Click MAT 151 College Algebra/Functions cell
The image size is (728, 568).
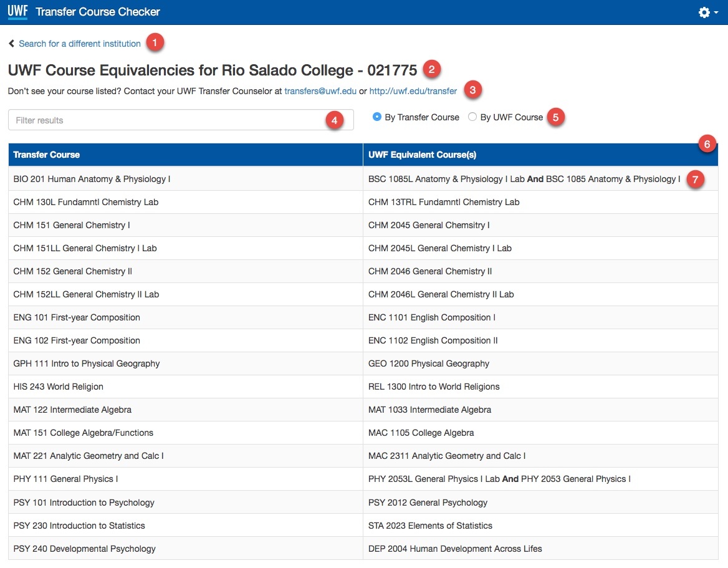pyautogui.click(x=186, y=433)
